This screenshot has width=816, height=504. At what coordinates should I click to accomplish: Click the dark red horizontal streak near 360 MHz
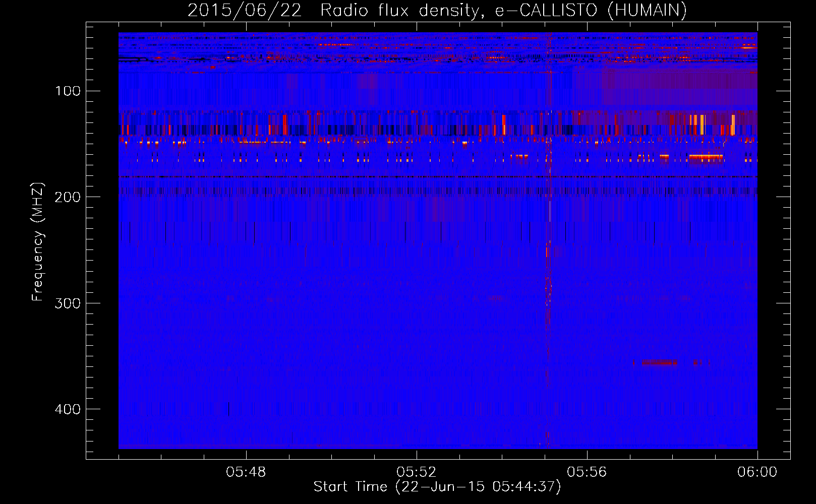(660, 362)
